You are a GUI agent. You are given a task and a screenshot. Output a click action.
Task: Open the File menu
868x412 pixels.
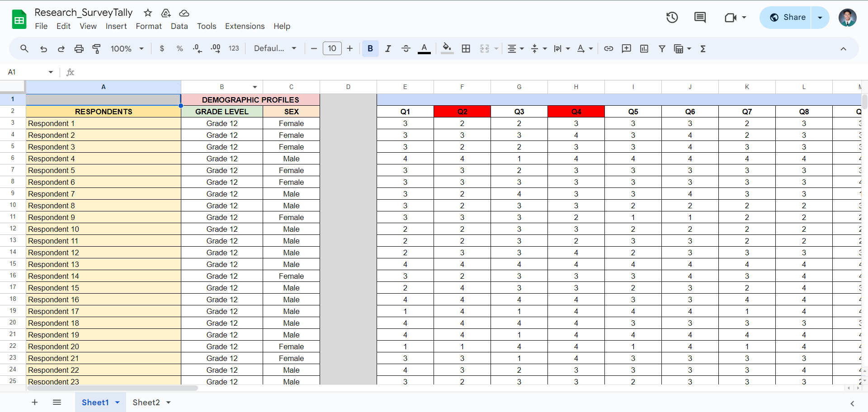point(41,26)
